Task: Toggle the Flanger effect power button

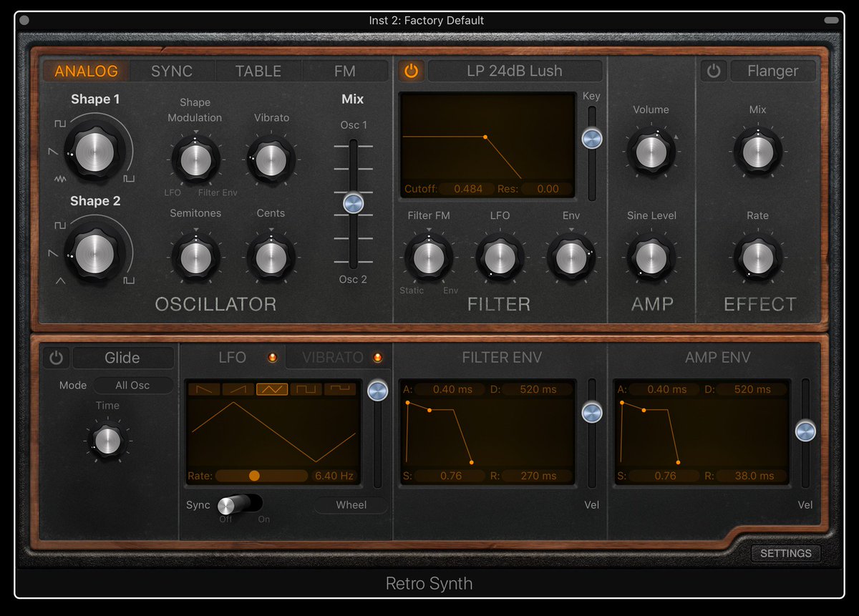Action: [x=714, y=71]
